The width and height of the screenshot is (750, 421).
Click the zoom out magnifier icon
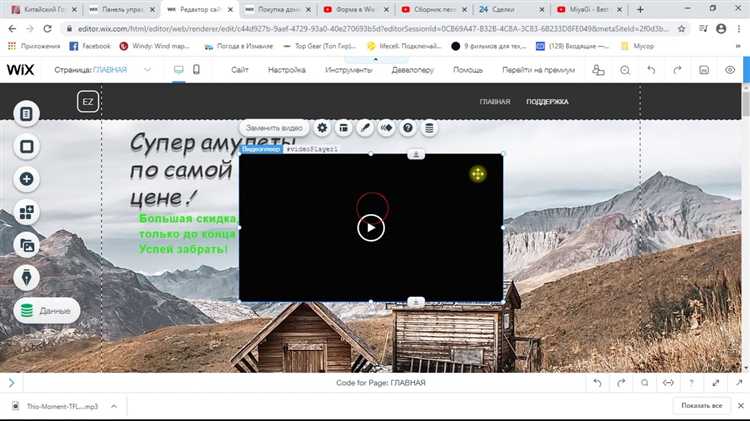625,70
